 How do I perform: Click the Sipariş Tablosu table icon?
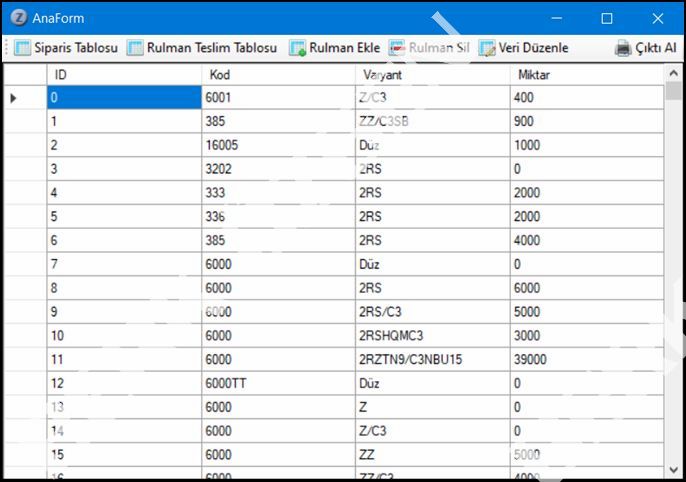tap(22, 48)
